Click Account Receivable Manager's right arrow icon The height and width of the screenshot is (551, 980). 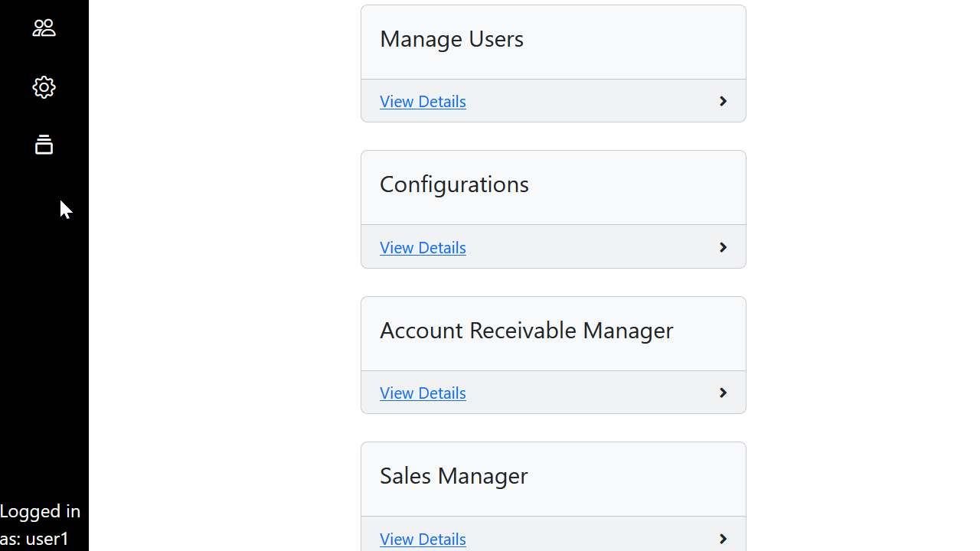(722, 392)
